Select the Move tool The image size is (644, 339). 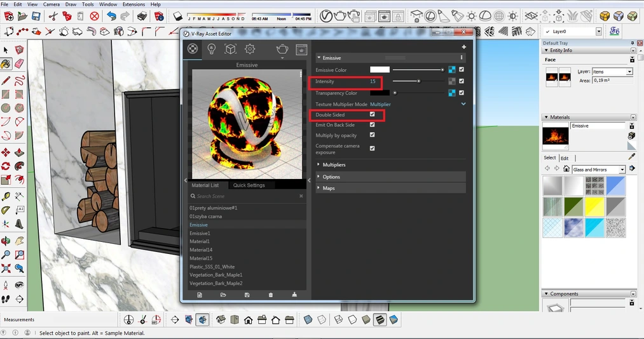tap(6, 153)
